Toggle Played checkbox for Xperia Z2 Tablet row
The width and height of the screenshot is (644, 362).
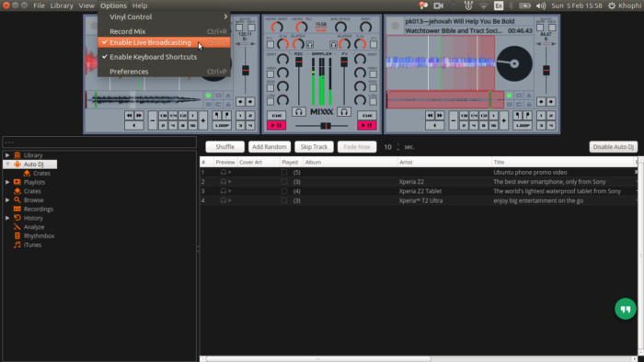click(x=283, y=191)
